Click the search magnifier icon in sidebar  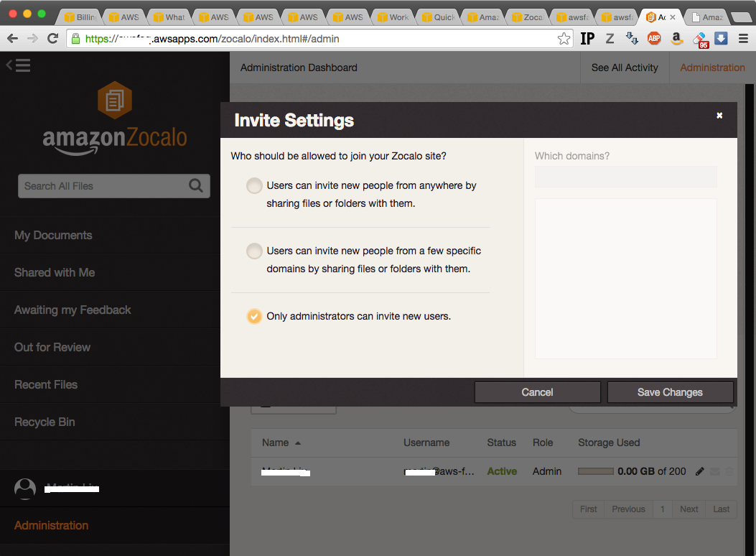196,185
